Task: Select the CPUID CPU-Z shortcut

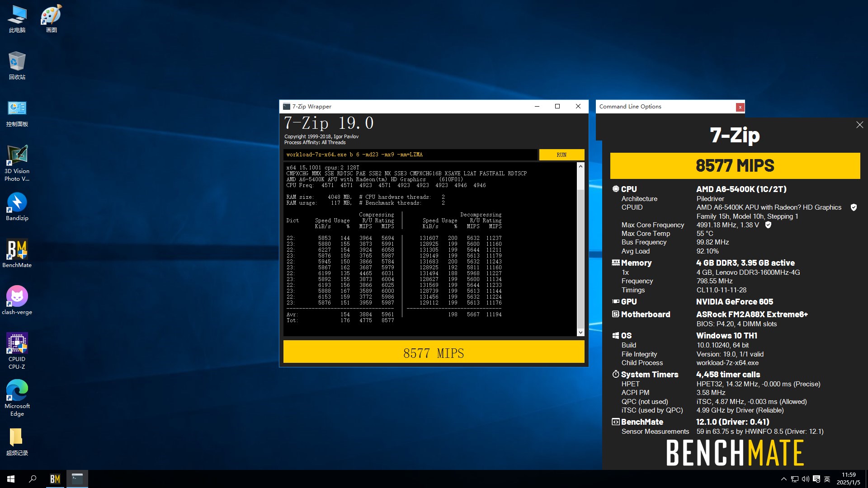Action: pyautogui.click(x=17, y=352)
